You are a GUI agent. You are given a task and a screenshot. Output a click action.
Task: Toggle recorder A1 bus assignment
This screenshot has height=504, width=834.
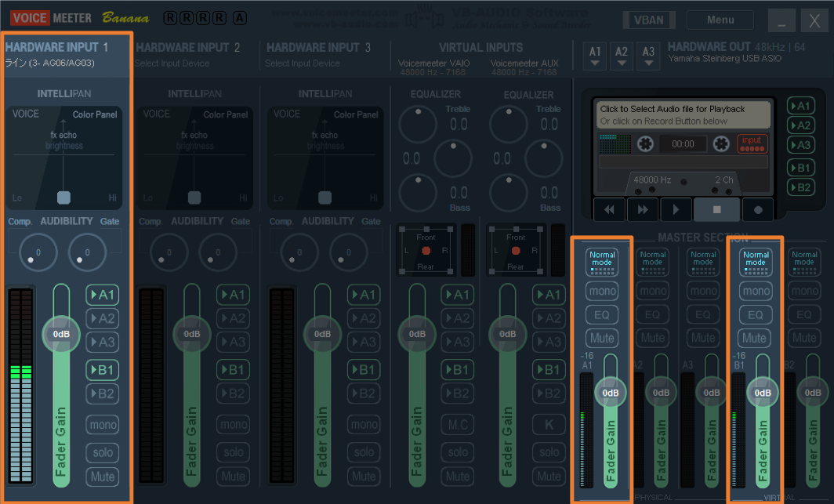coord(800,106)
